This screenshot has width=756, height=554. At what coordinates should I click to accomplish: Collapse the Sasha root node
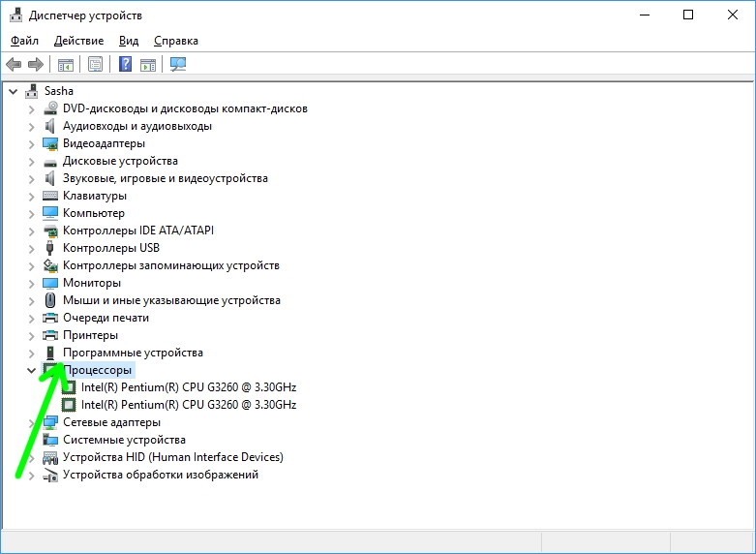(13, 91)
